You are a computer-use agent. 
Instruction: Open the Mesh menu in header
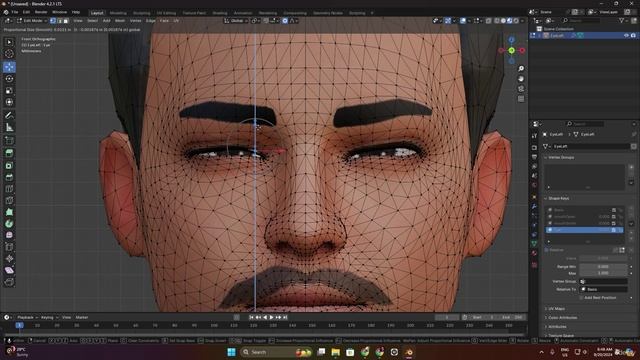[120, 20]
